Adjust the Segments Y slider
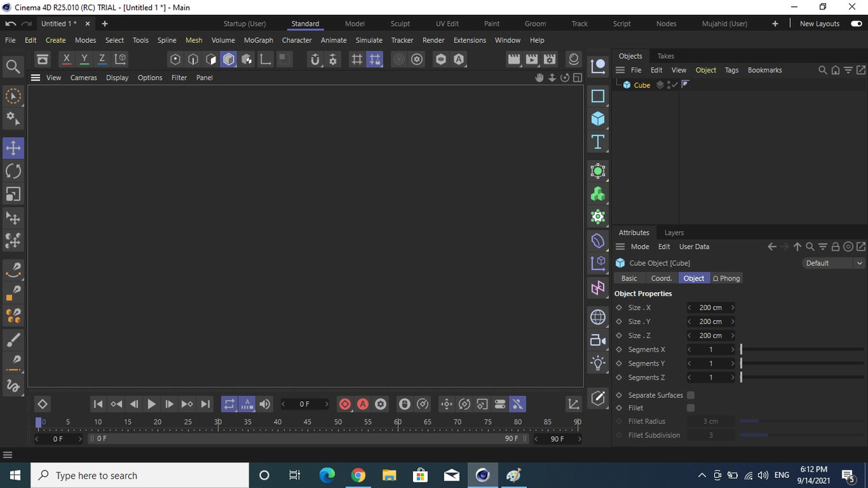This screenshot has width=868, height=488. click(802, 363)
